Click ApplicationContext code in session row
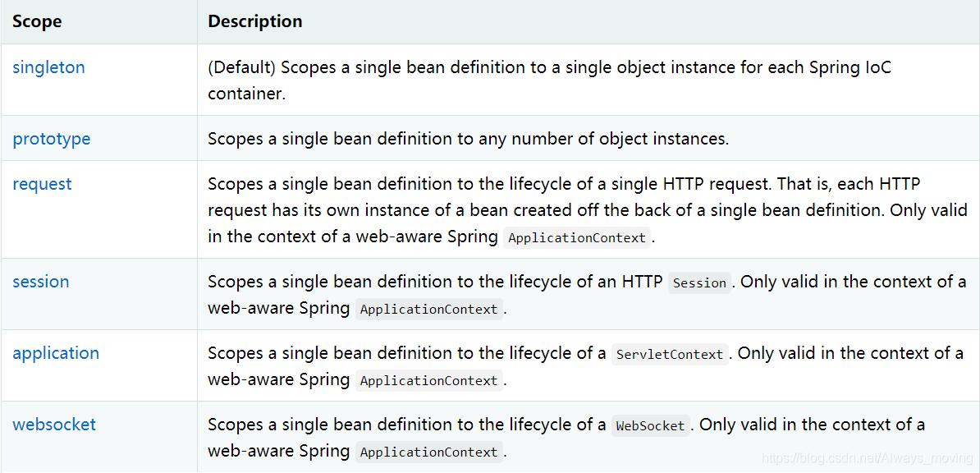The height and width of the screenshot is (473, 980). [428, 309]
